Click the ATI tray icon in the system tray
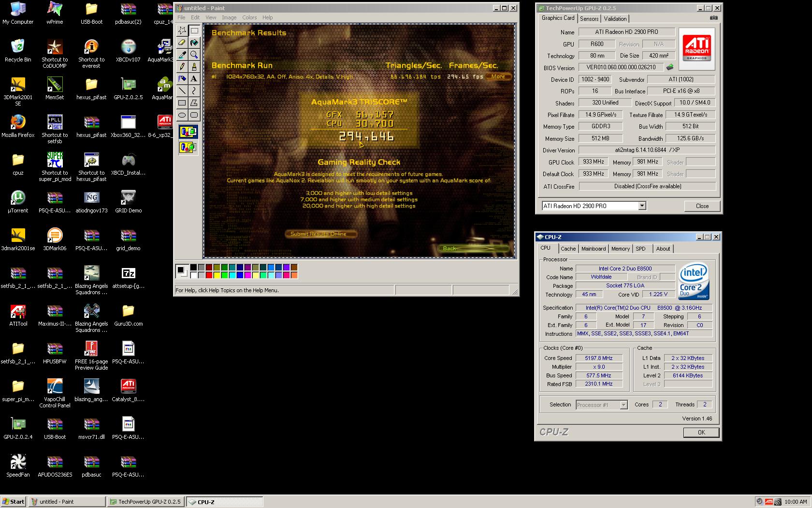 (x=769, y=502)
